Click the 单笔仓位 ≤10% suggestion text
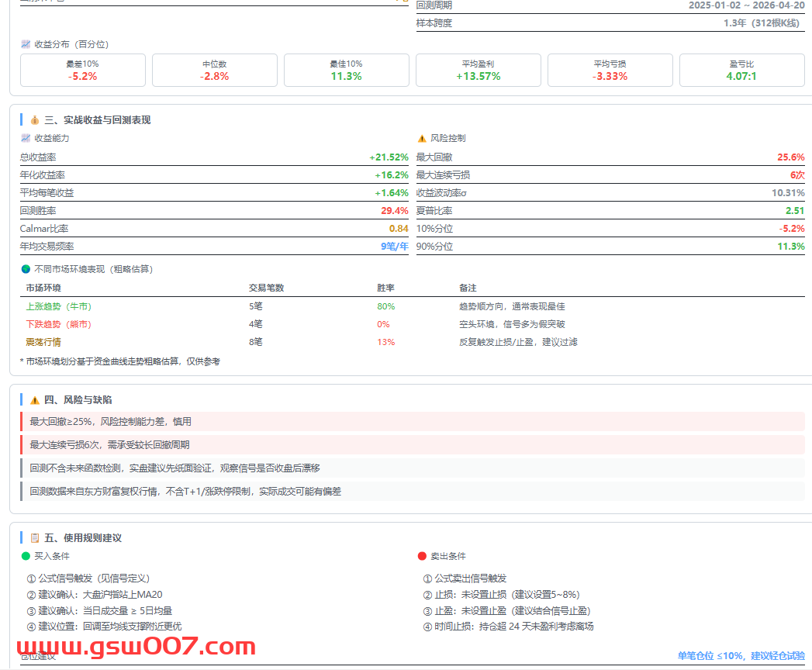This screenshot has height=670, width=812. [x=741, y=656]
